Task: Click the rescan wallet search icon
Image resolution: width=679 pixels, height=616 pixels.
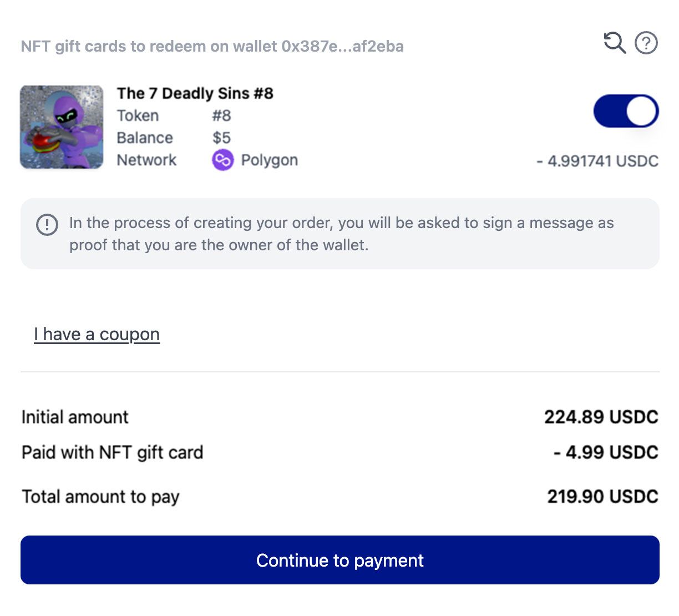Action: pos(614,43)
